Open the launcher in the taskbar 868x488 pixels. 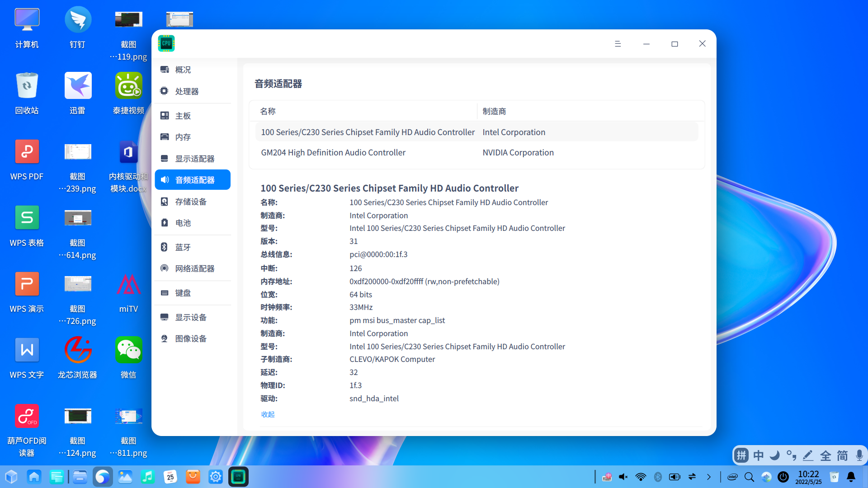pyautogui.click(x=11, y=477)
